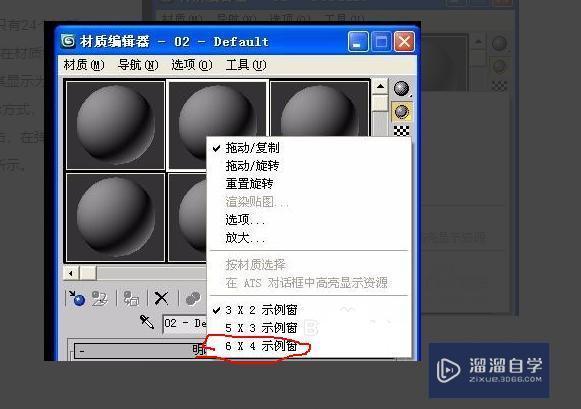This screenshot has width=581, height=409.
Task: Click Get Material icon
Action: tap(76, 298)
